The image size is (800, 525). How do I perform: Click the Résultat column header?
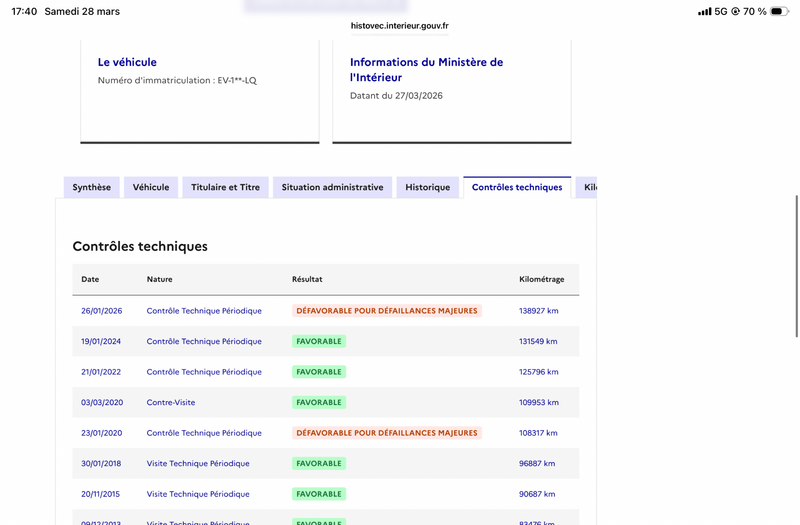click(307, 279)
